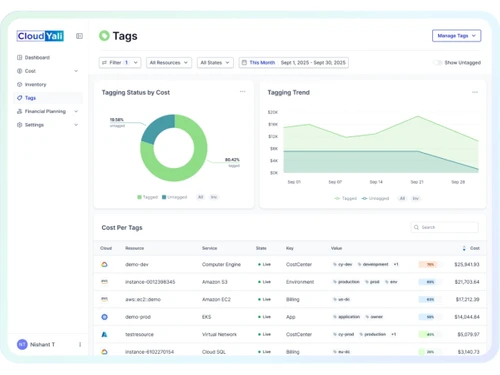Open the Tagging Status card options menu
500x375 pixels.
point(243,91)
